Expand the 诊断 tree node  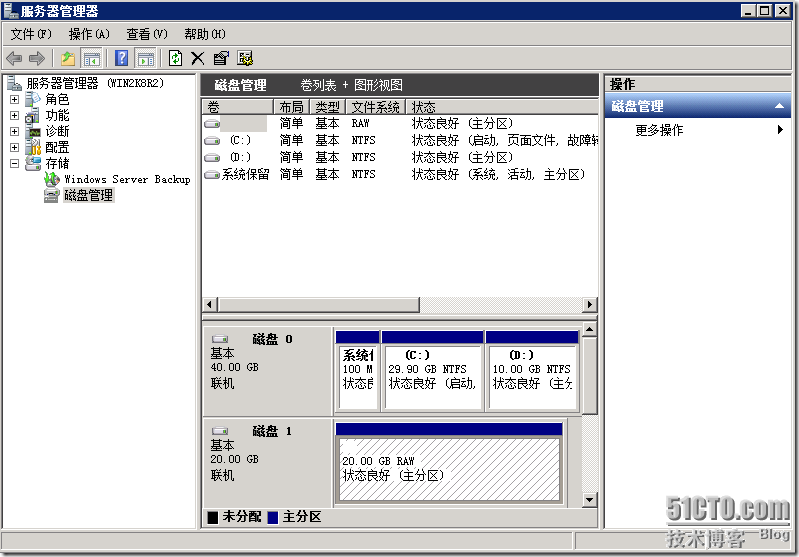point(14,131)
